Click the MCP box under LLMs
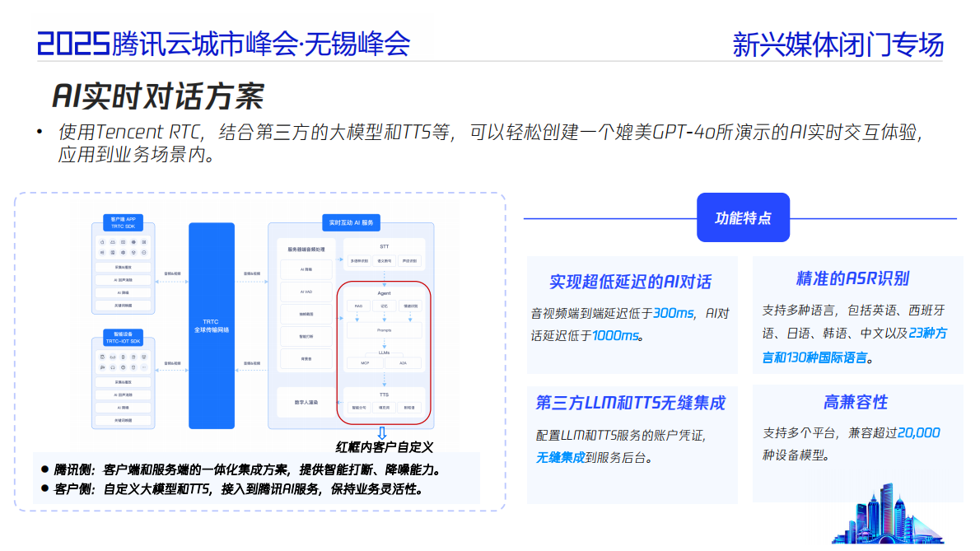Screen dimensions: 980x551 (366, 363)
